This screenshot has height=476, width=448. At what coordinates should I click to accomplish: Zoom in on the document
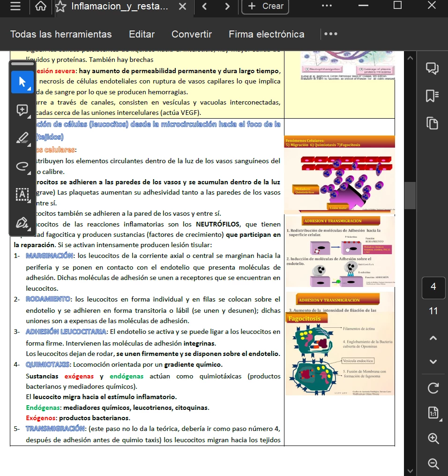pyautogui.click(x=433, y=438)
